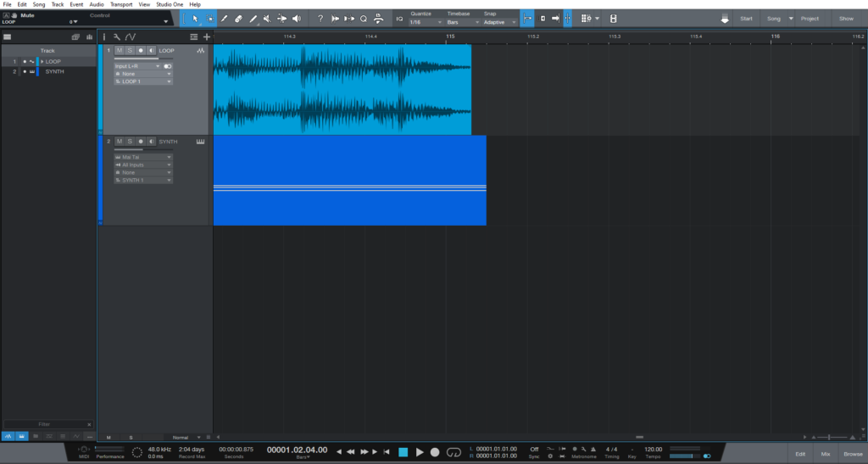This screenshot has height=464, width=868.
Task: Click the SYNTH track volume slider
Action: click(x=143, y=149)
